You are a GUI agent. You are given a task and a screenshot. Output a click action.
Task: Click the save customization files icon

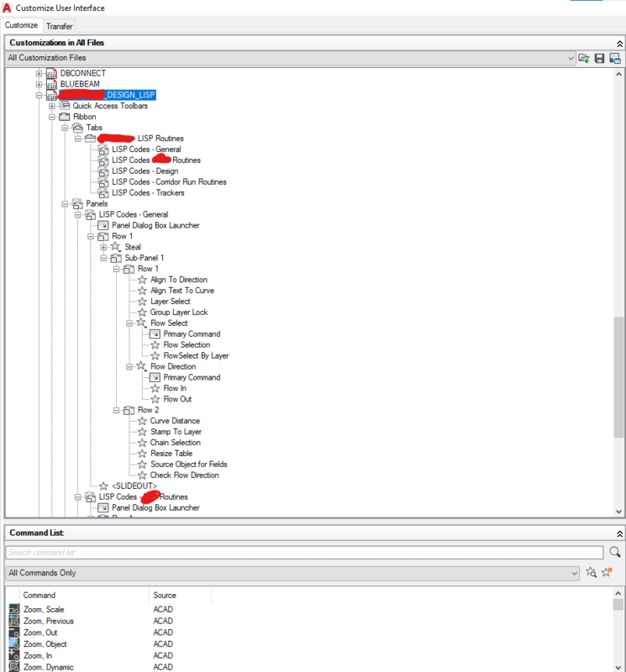point(599,58)
